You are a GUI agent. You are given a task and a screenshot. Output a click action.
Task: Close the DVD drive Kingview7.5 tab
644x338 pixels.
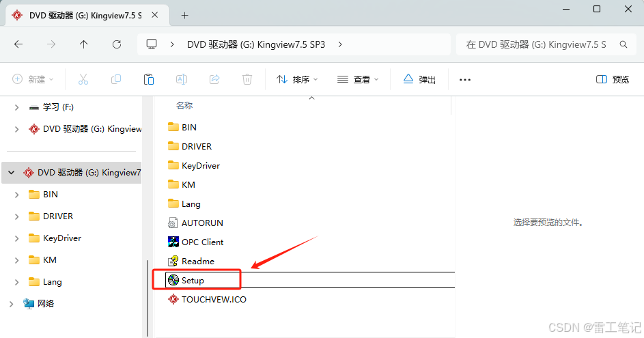tap(155, 15)
